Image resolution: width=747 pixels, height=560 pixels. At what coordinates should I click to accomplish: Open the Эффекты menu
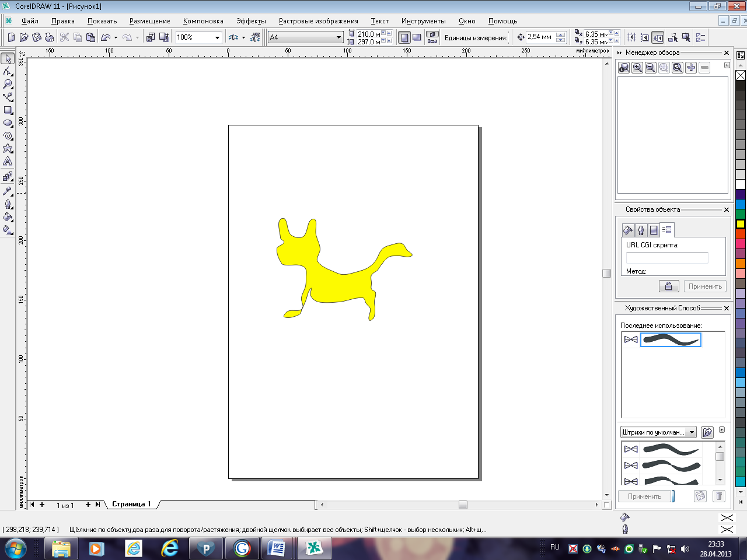[x=251, y=21]
